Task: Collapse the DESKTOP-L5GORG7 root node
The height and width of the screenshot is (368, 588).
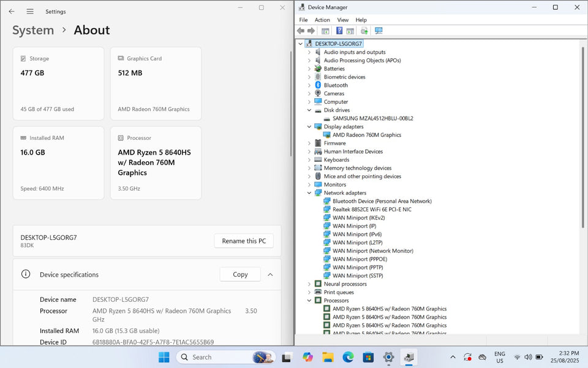Action: click(300, 44)
